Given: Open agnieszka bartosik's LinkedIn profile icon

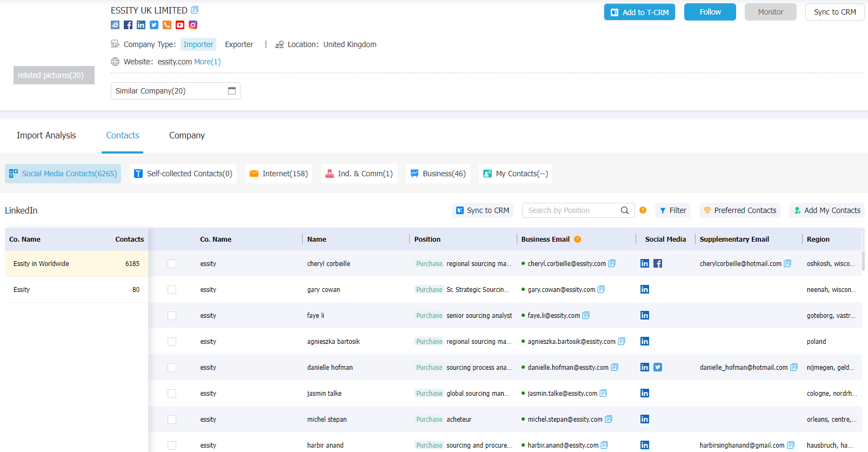Looking at the screenshot, I should click(x=645, y=341).
